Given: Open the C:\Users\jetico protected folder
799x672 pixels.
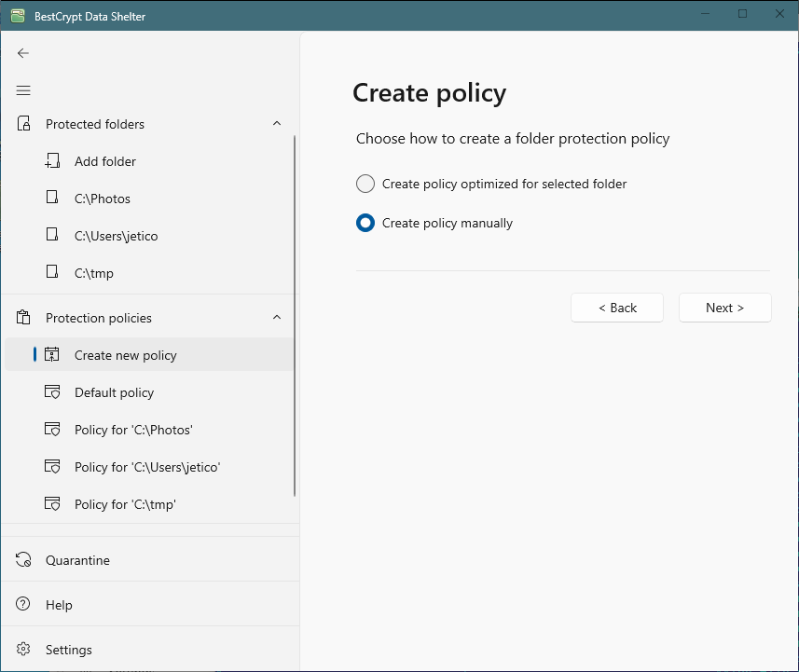Looking at the screenshot, I should coord(149,236).
